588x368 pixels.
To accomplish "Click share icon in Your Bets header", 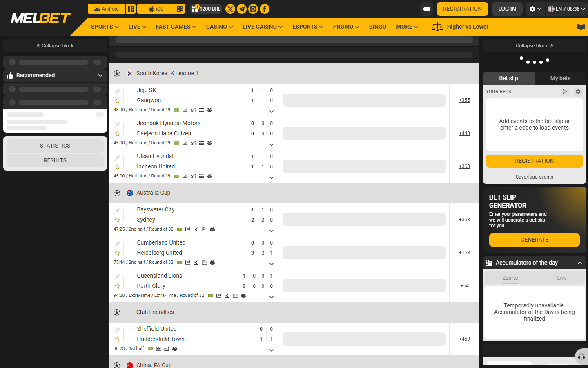I will (x=565, y=92).
